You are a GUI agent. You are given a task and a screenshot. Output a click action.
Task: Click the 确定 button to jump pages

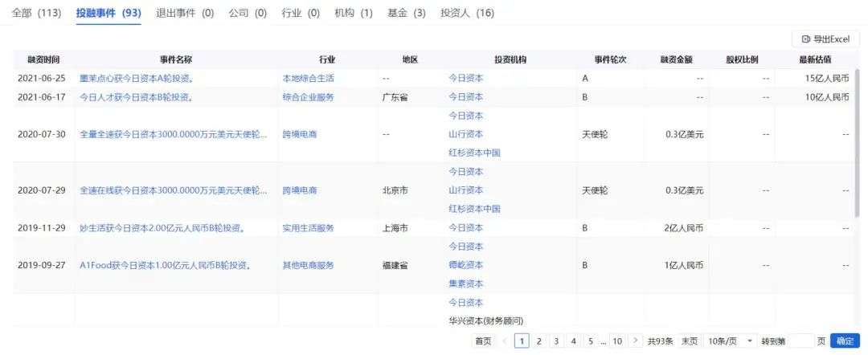point(845,341)
